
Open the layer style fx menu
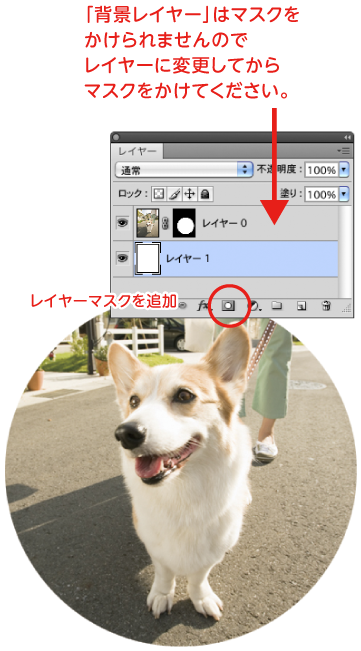tap(203, 306)
